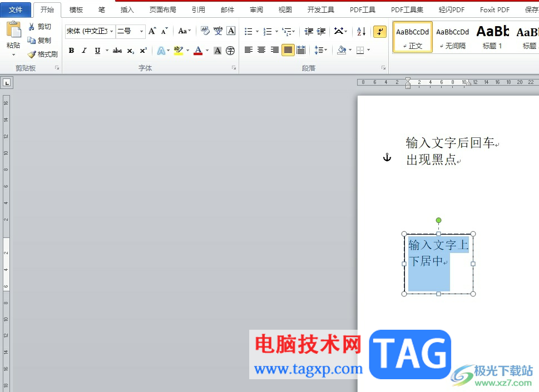Click the Distributed alignment icon
The image size is (539, 392).
(301, 50)
